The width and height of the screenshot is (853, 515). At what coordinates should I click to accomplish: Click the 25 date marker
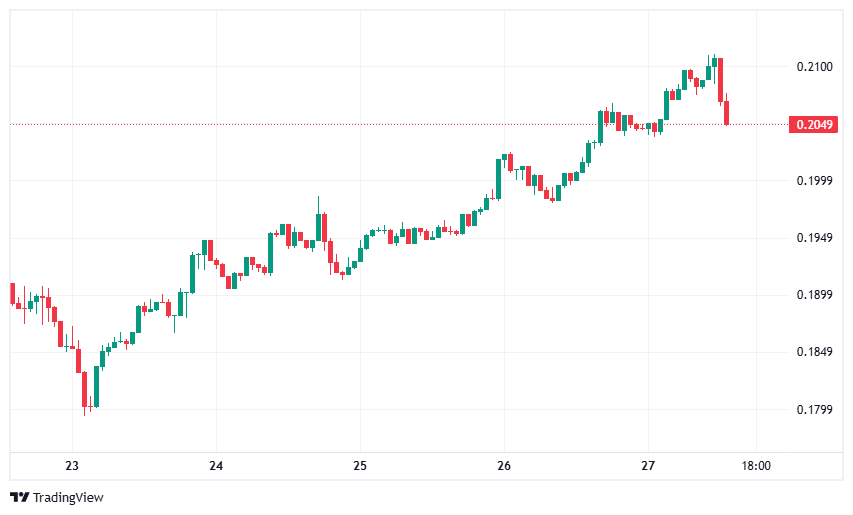tap(360, 466)
